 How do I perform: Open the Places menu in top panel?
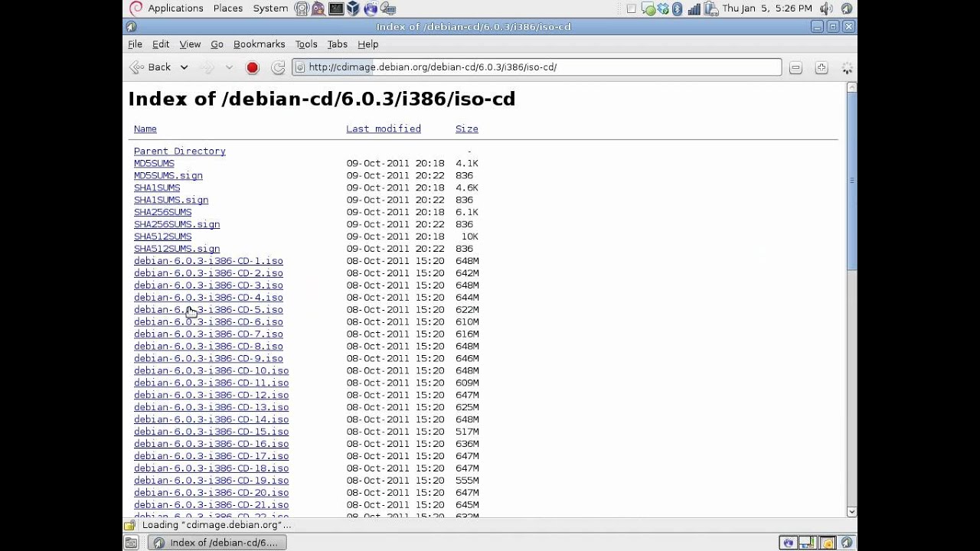coord(228,8)
